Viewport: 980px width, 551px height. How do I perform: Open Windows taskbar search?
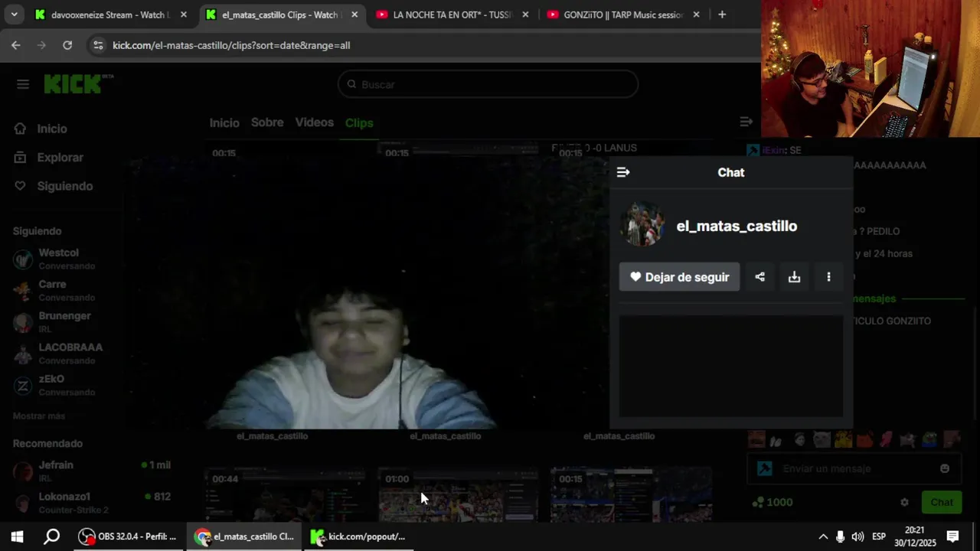(51, 536)
